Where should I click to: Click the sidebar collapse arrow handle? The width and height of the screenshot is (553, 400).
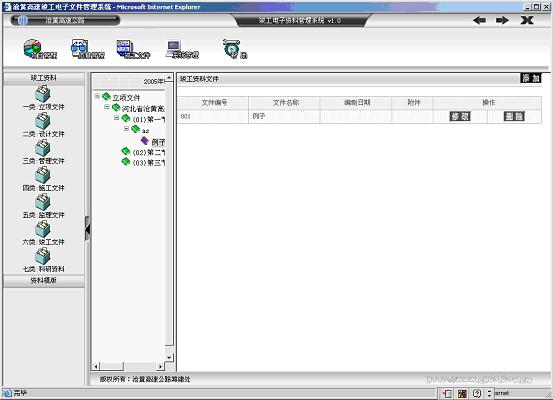tap(87, 229)
